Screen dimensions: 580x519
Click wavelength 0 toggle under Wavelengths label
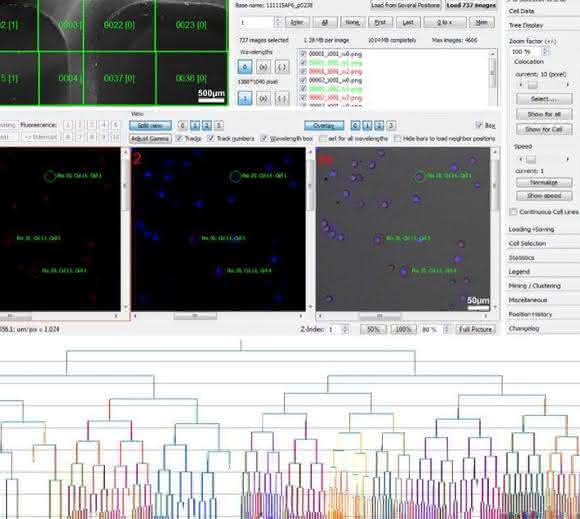pos(245,67)
